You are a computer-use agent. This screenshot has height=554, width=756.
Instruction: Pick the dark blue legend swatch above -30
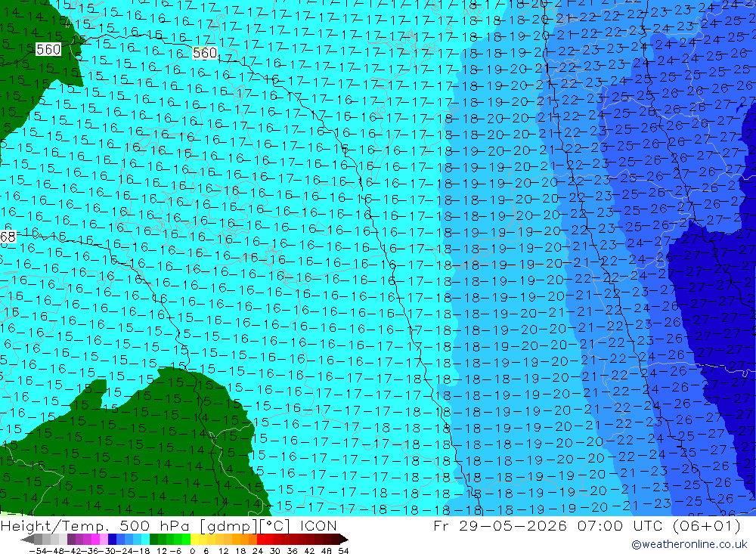click(x=112, y=540)
